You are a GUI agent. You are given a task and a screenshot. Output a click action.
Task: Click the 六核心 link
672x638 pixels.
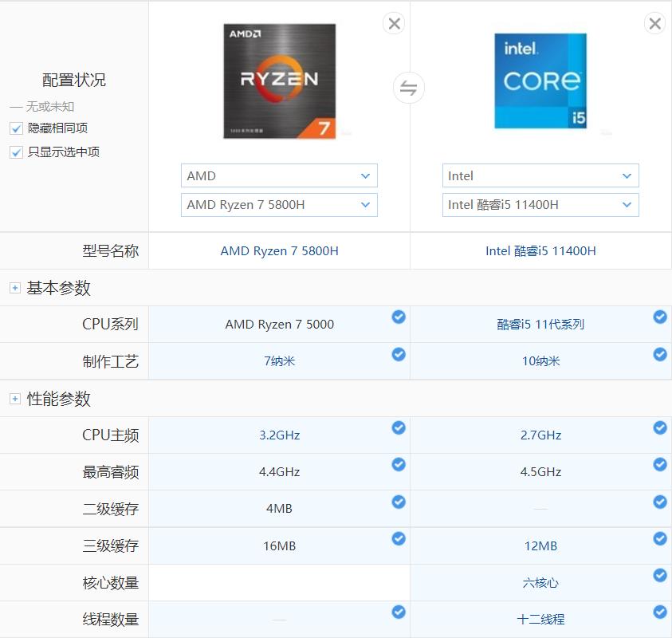tap(540, 583)
